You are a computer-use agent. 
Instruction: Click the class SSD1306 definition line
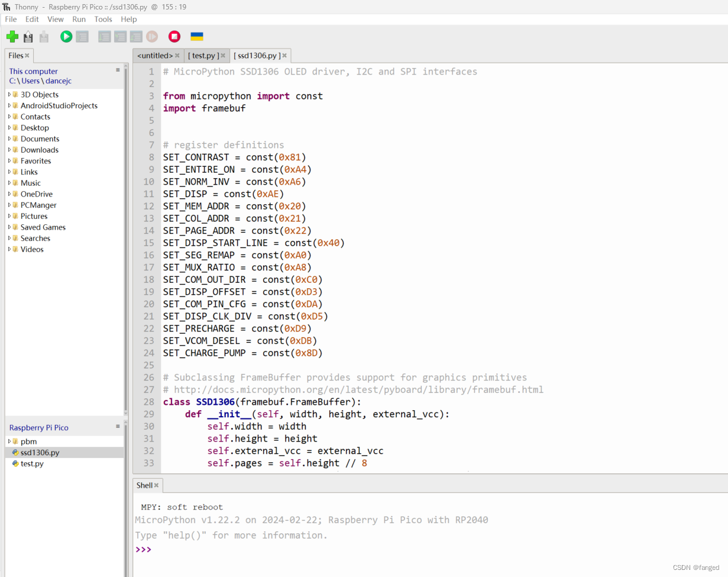coord(262,402)
